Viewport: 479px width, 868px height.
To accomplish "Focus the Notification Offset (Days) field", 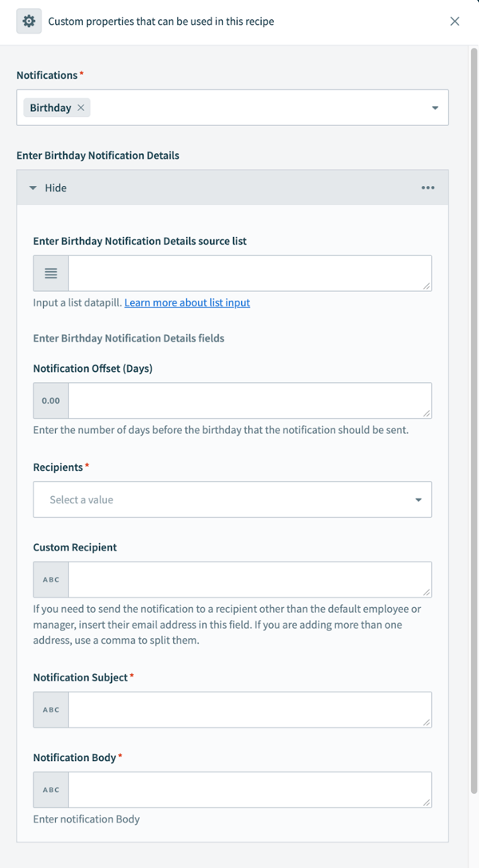I will (x=249, y=400).
